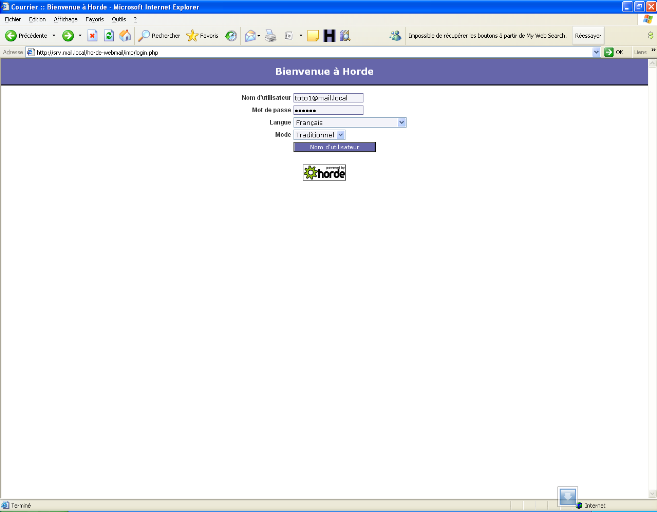
Task: Open the History clock icon
Action: point(231,36)
